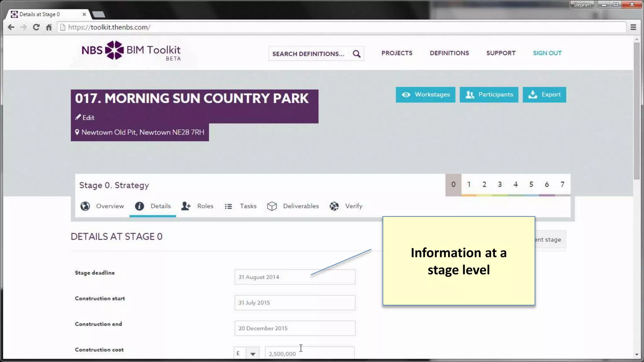644x362 pixels.
Task: Go to browser home icon
Action: (49, 27)
